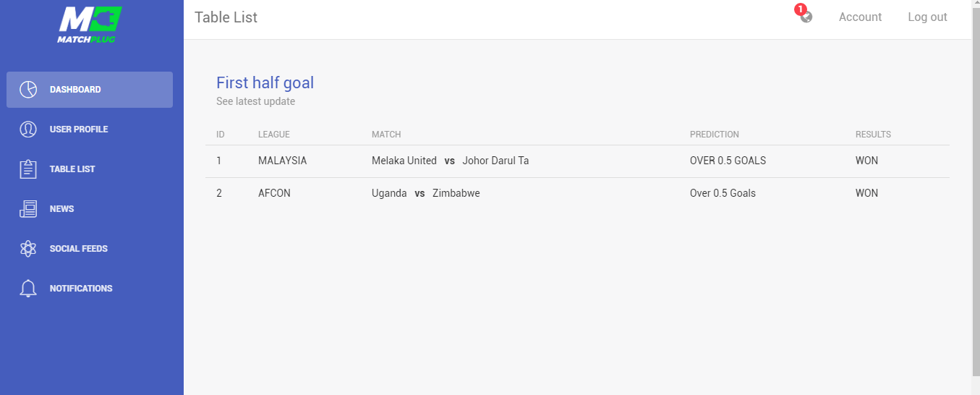Open the globe notification icon with badge
Viewport: 980px width, 395px height.
pos(804,14)
